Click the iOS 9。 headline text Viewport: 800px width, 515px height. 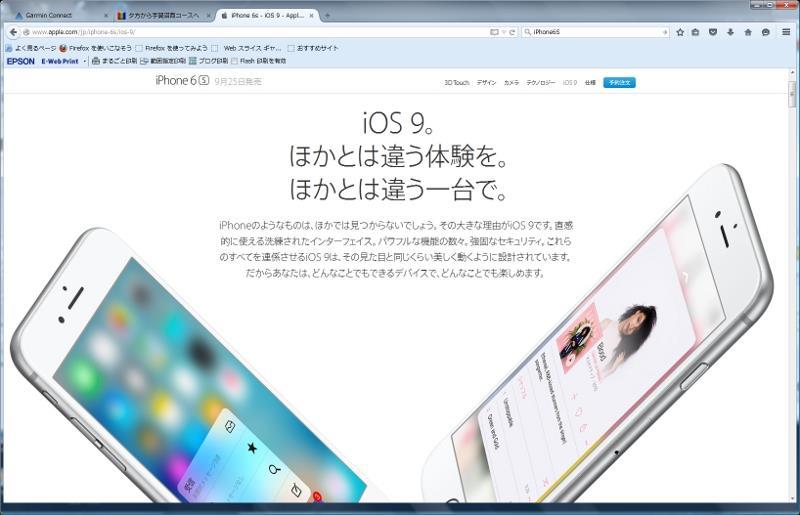(x=398, y=123)
